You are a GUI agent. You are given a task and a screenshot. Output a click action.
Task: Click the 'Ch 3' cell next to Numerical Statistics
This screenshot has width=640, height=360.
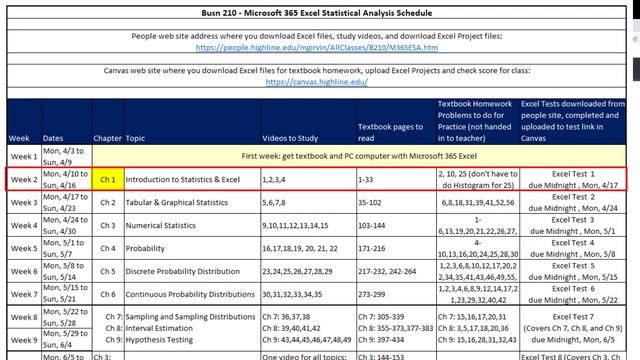click(x=108, y=225)
